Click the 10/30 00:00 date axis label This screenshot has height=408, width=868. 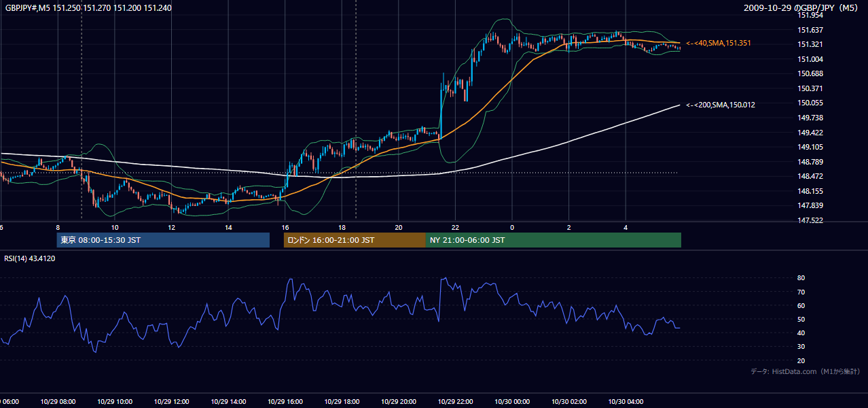(x=512, y=401)
